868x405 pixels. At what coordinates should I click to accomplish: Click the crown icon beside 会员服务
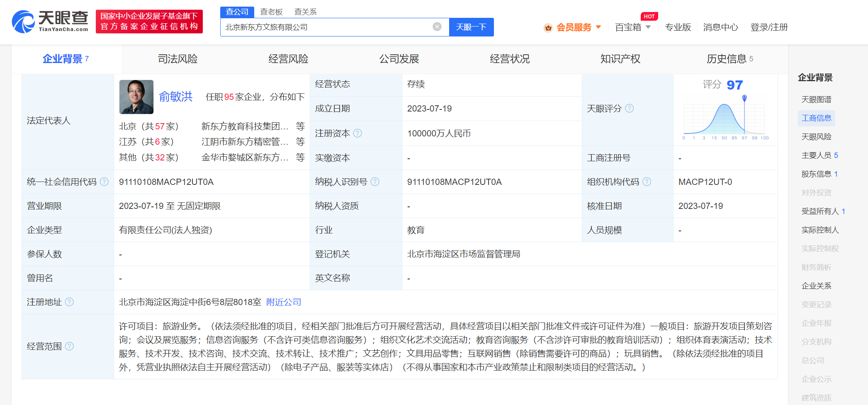(548, 28)
